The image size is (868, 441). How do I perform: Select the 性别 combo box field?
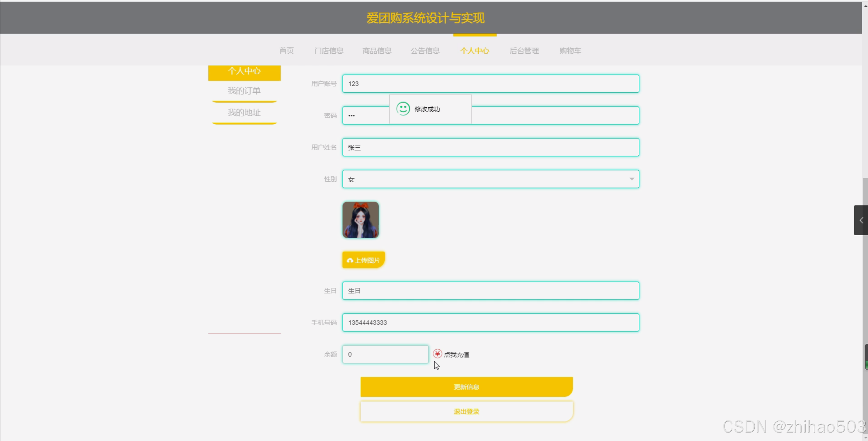[x=485, y=179]
